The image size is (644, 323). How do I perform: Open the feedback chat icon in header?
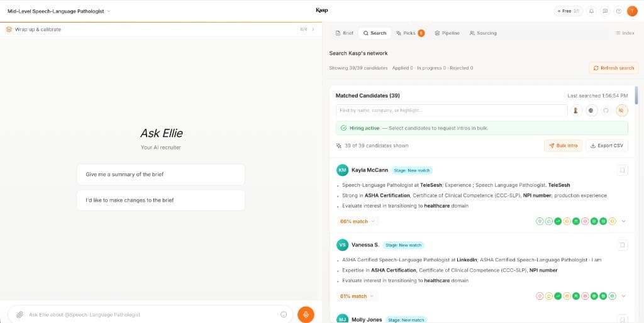click(x=605, y=11)
